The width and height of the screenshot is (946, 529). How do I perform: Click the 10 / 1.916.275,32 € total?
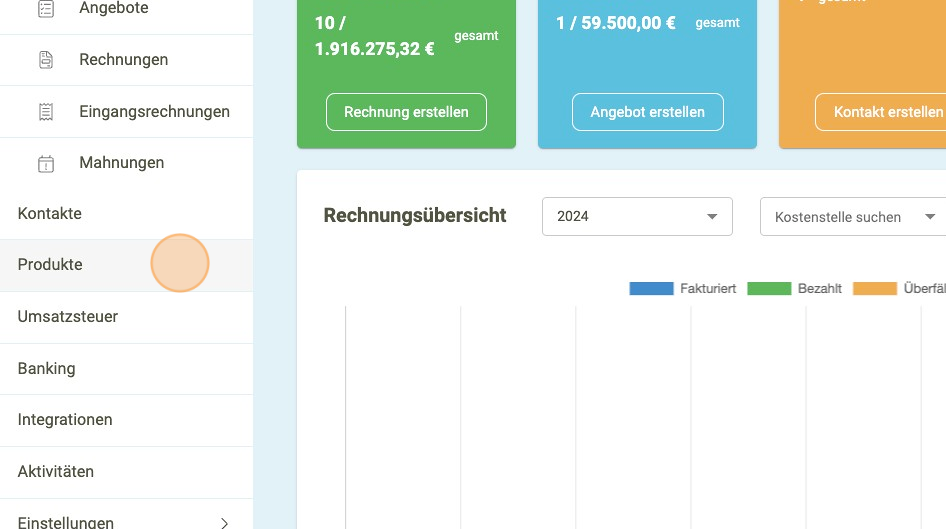point(374,36)
